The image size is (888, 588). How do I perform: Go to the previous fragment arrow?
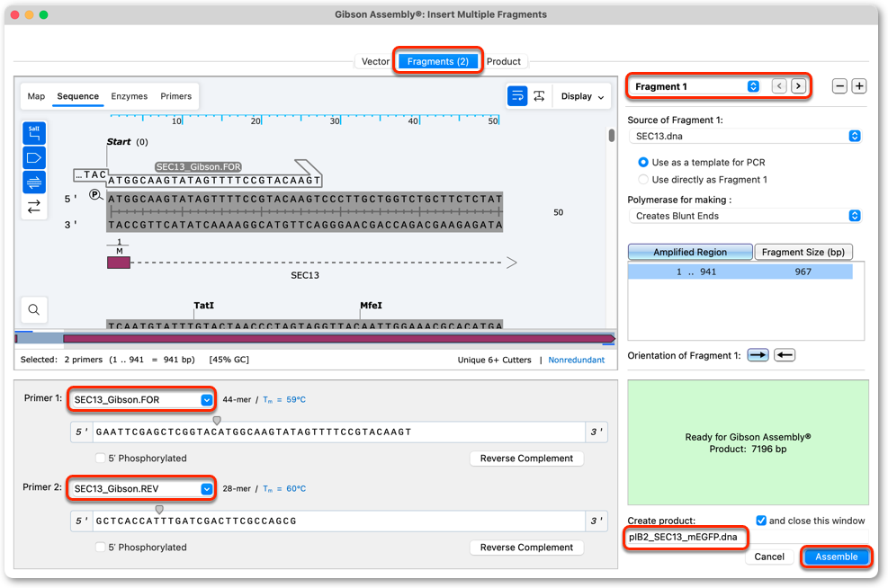(779, 86)
